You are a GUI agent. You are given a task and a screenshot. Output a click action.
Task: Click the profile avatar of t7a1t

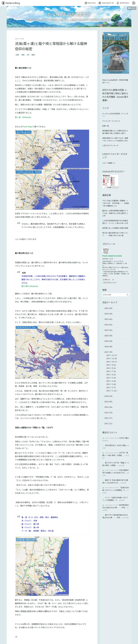[x=106, y=251]
